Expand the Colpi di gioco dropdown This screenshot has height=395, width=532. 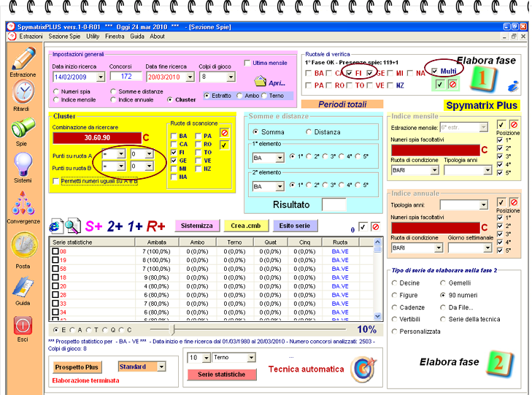coord(231,77)
